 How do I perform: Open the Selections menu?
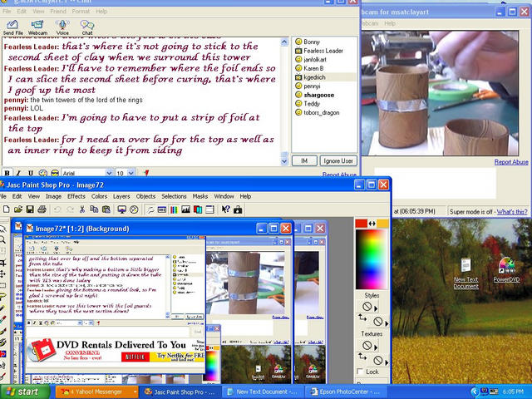point(174,196)
